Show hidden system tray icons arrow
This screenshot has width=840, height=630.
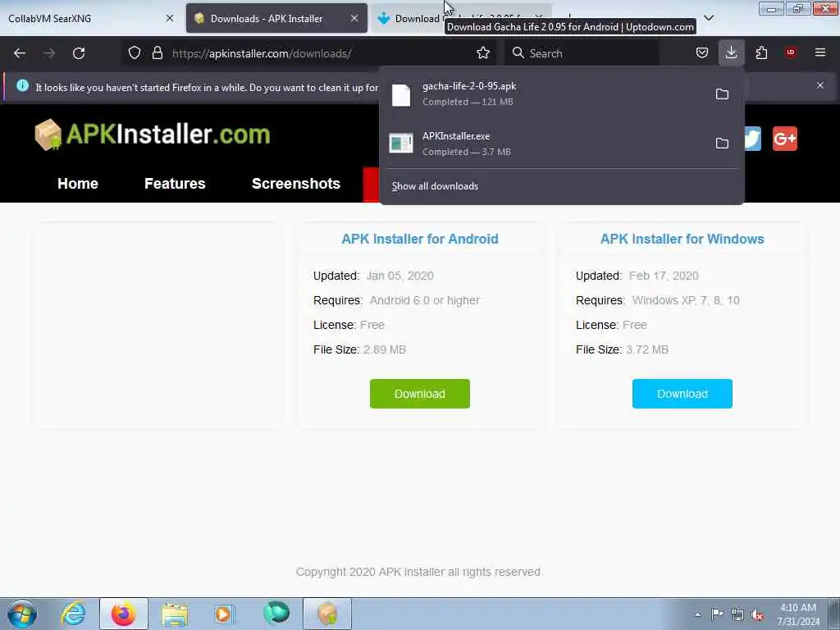(x=697, y=614)
